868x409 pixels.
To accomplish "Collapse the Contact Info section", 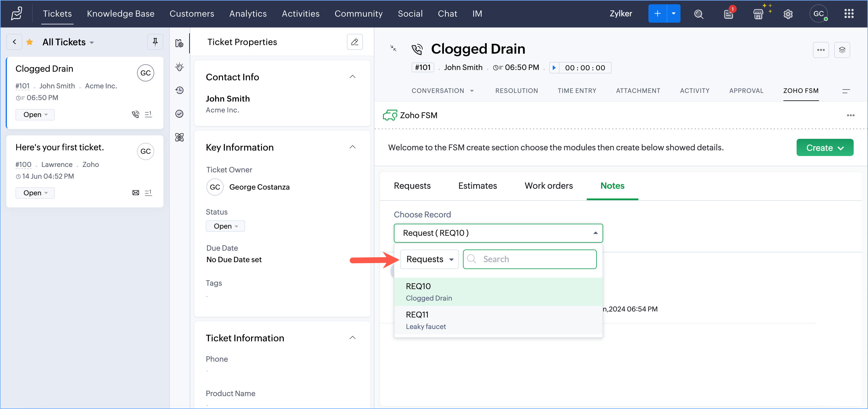I will tap(353, 77).
